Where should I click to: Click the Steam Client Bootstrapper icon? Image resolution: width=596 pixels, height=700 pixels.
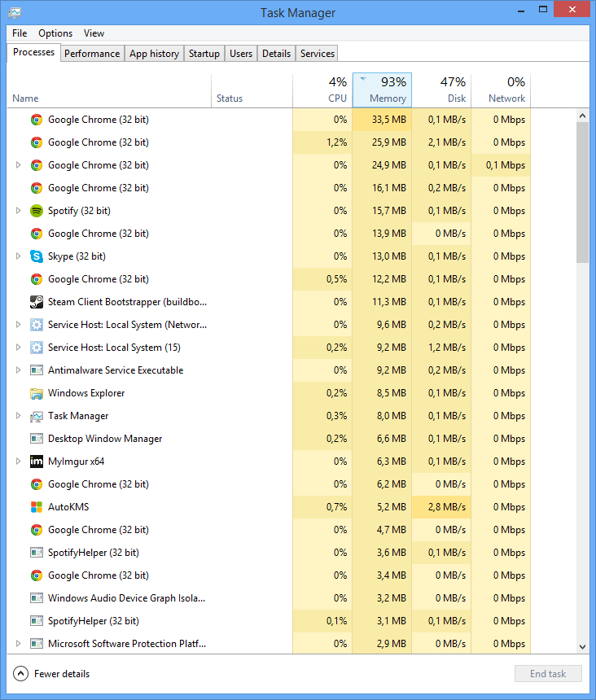click(36, 302)
